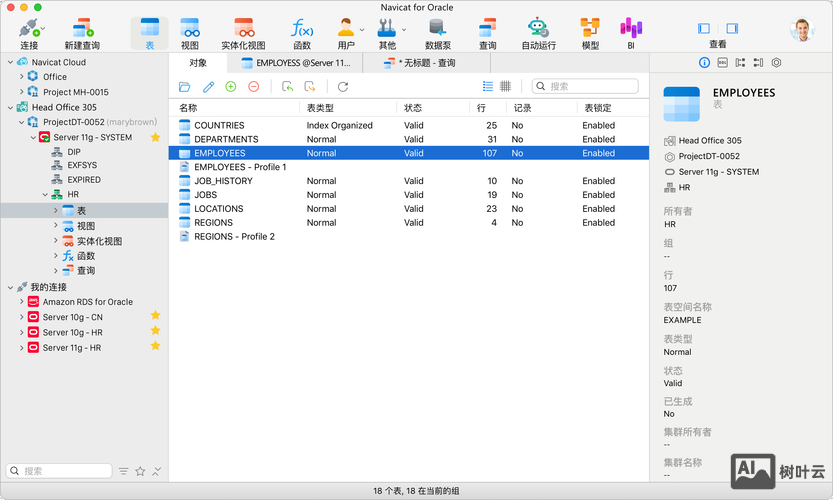
Task: Click the user profile avatar
Action: coord(802,30)
